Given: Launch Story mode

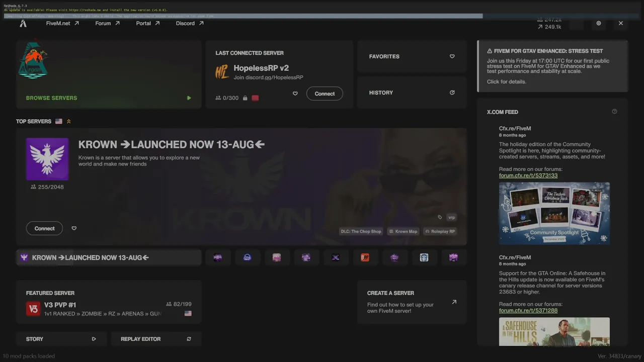Looking at the screenshot, I should click(x=61, y=339).
